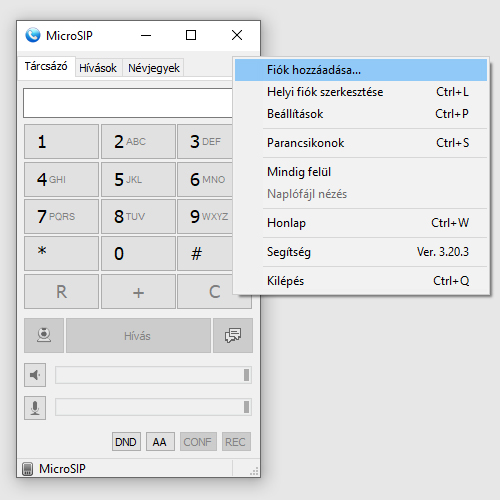Toggle the CONF conference button
This screenshot has height=500, width=500.
pos(198,442)
